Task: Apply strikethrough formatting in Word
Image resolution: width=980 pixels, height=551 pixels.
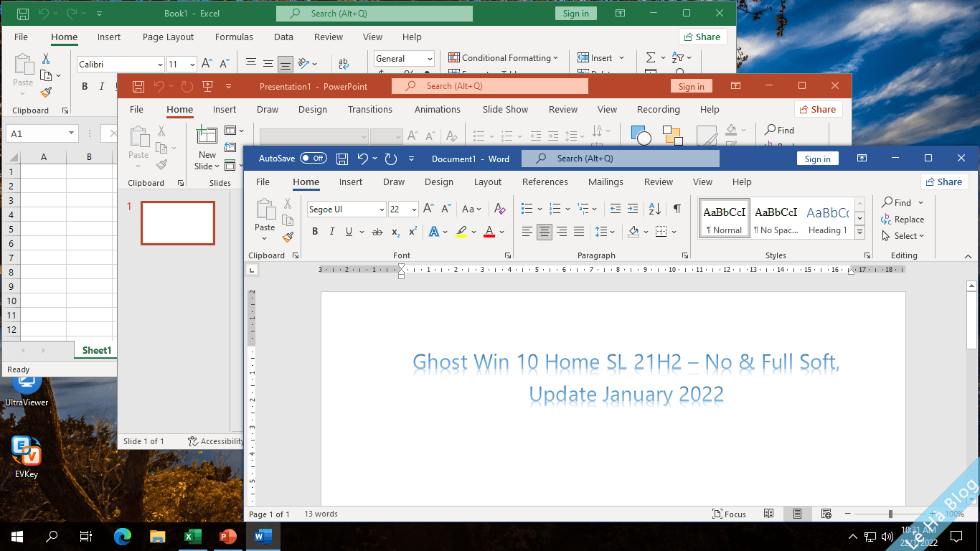Action: 377,231
